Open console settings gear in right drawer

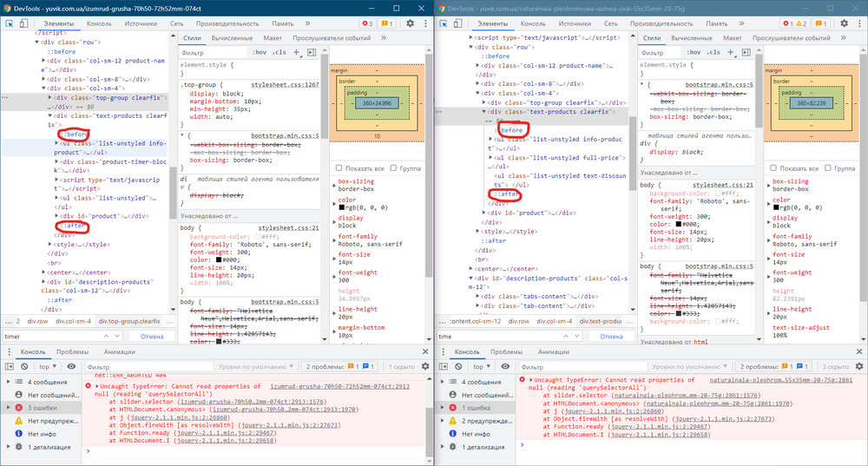point(859,366)
